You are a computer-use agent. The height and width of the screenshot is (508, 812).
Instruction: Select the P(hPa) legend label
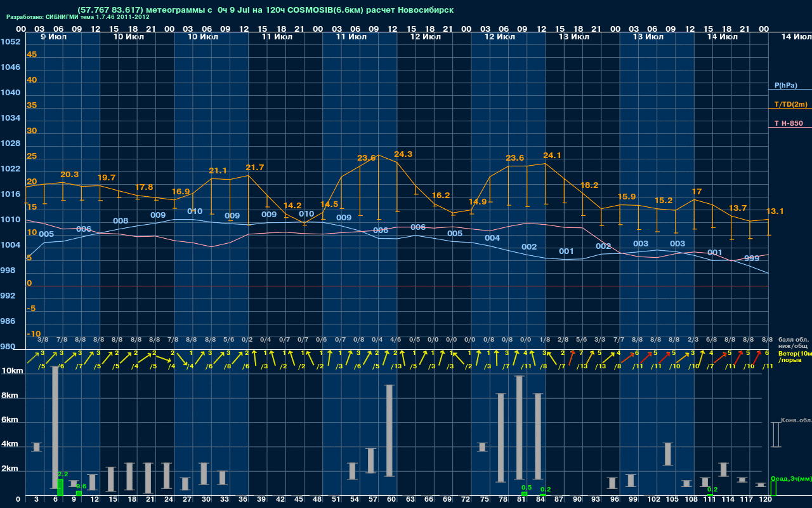pos(785,85)
